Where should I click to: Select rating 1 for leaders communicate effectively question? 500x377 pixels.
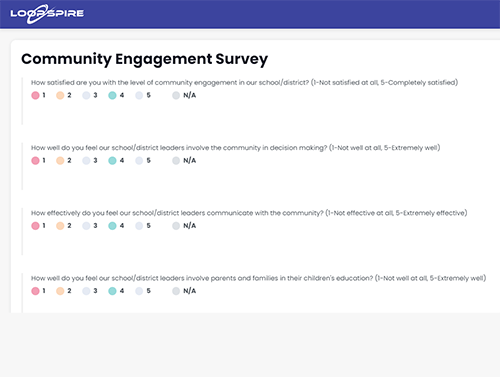click(35, 226)
